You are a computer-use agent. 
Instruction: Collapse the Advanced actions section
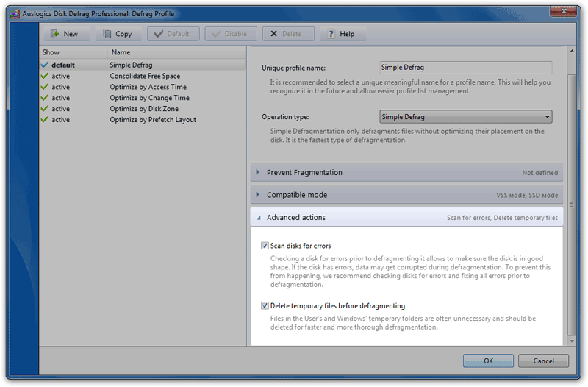(406, 217)
